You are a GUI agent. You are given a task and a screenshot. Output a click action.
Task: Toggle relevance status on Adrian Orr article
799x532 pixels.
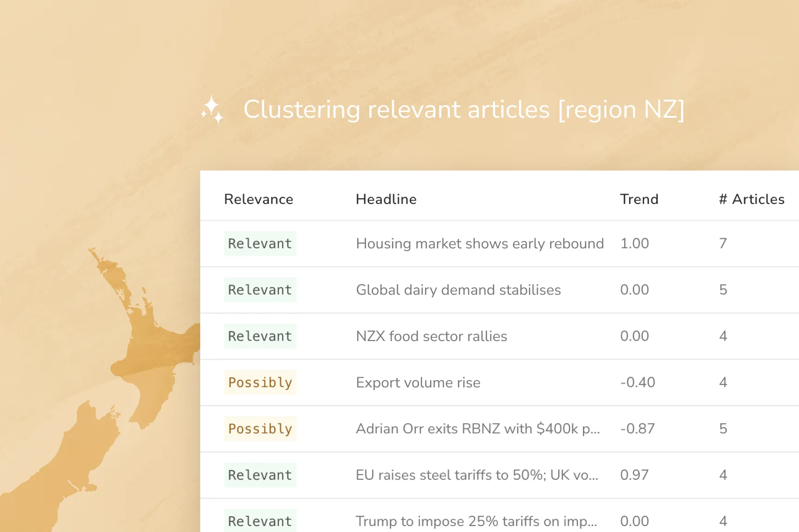260,429
